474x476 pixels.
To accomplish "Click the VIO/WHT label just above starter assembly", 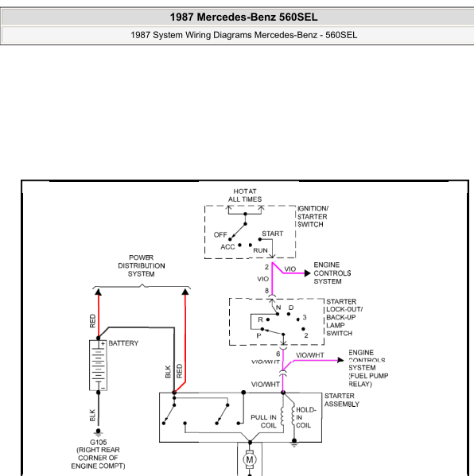I will click(x=266, y=385).
